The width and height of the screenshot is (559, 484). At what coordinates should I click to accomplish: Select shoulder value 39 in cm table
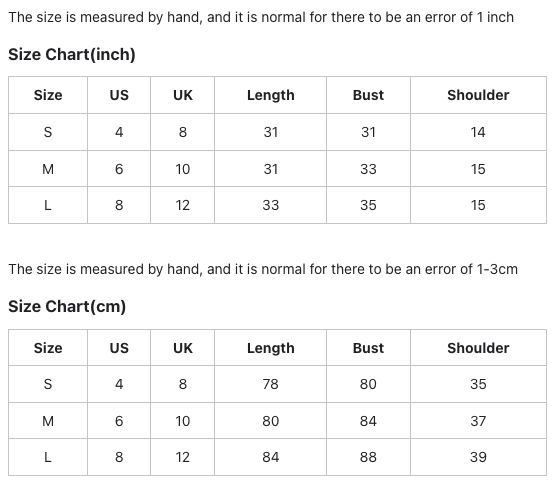point(478,457)
